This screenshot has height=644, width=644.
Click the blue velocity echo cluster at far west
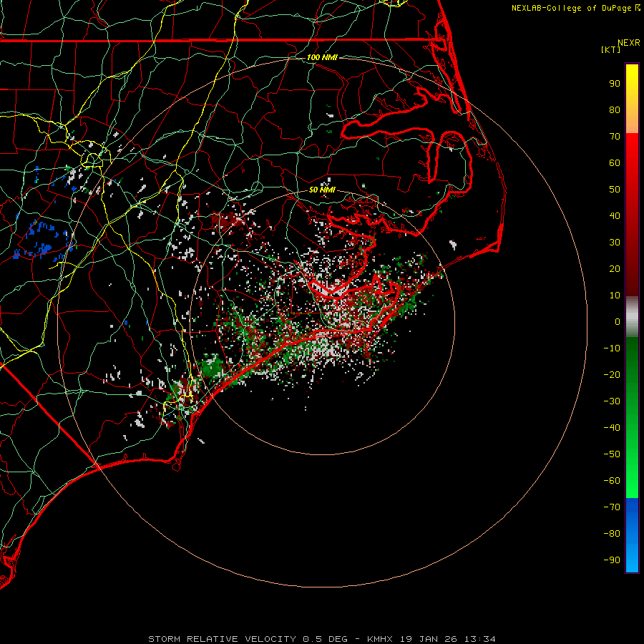pyautogui.click(x=43, y=242)
